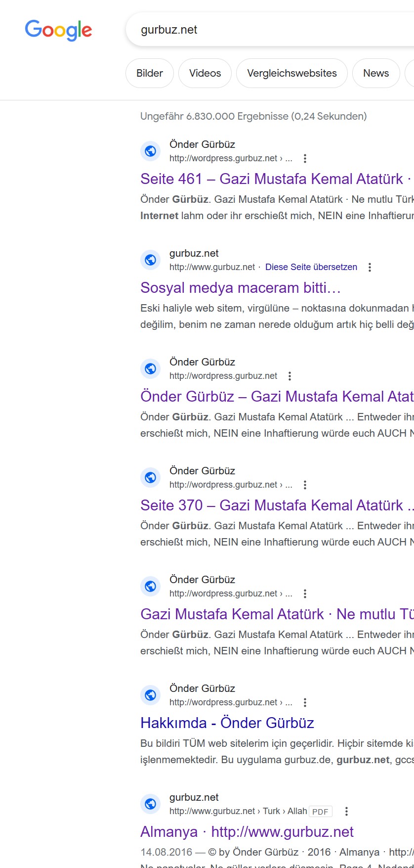Open the Bilder filter tab
Image resolution: width=414 pixels, height=868 pixels.
click(150, 73)
